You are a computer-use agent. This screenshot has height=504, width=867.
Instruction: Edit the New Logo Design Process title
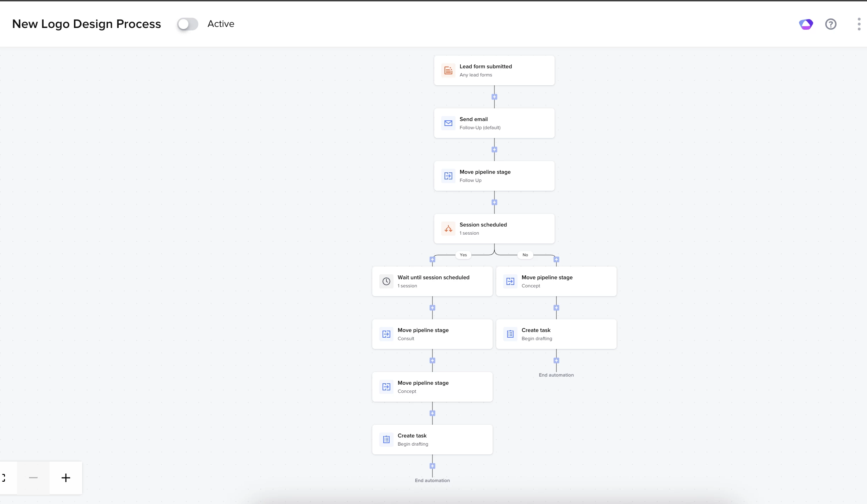[x=86, y=24]
